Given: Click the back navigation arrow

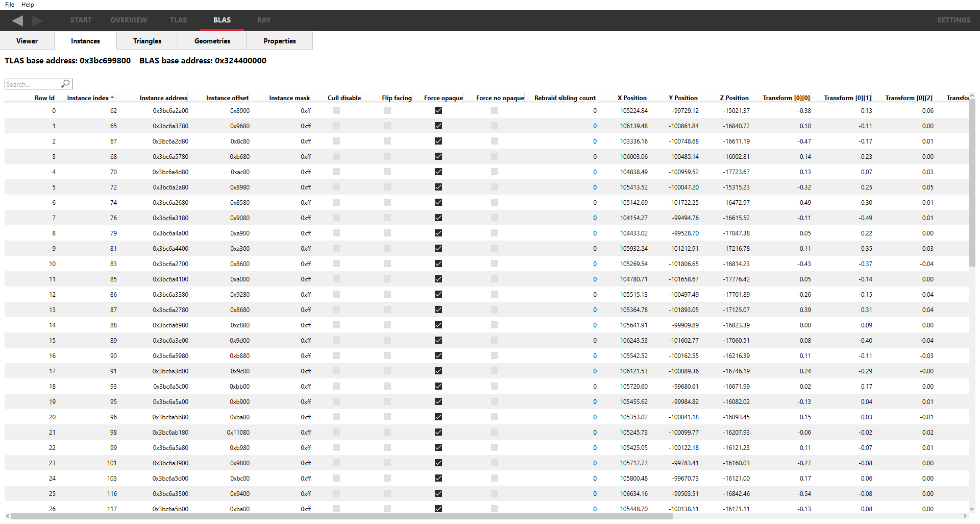Looking at the screenshot, I should (x=17, y=20).
